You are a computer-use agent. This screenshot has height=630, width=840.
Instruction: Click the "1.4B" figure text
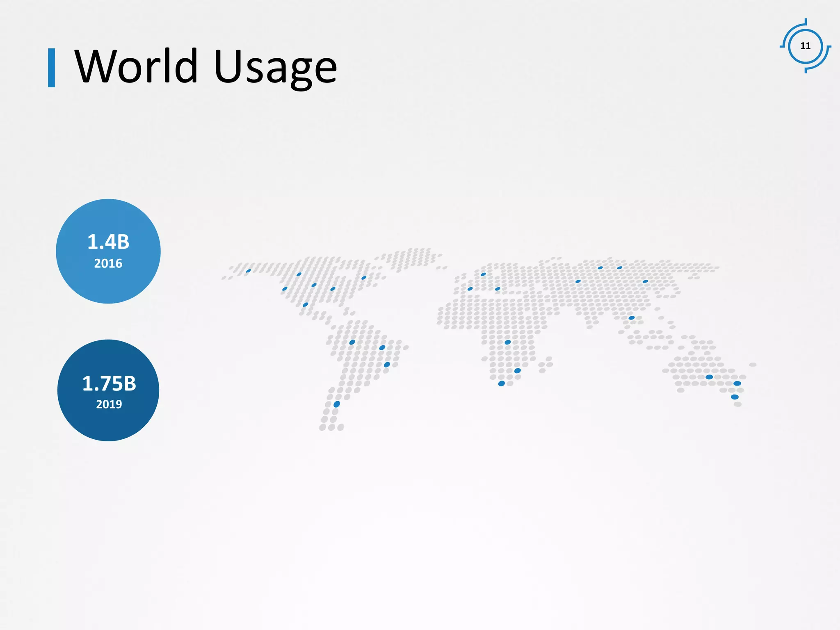(108, 242)
